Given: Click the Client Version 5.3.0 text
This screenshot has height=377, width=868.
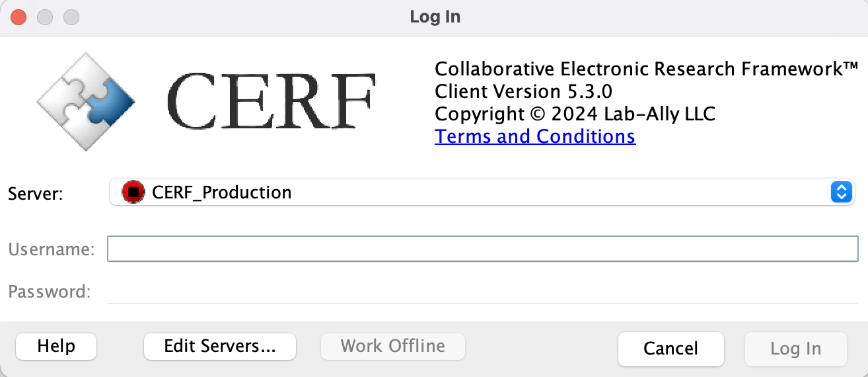Looking at the screenshot, I should pyautogui.click(x=523, y=91).
